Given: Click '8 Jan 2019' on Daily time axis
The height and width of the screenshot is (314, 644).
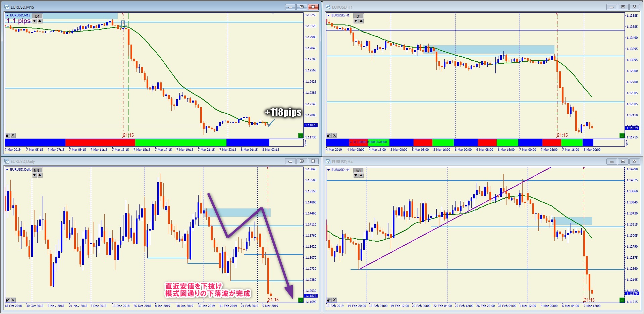Looking at the screenshot, I should [163, 306].
